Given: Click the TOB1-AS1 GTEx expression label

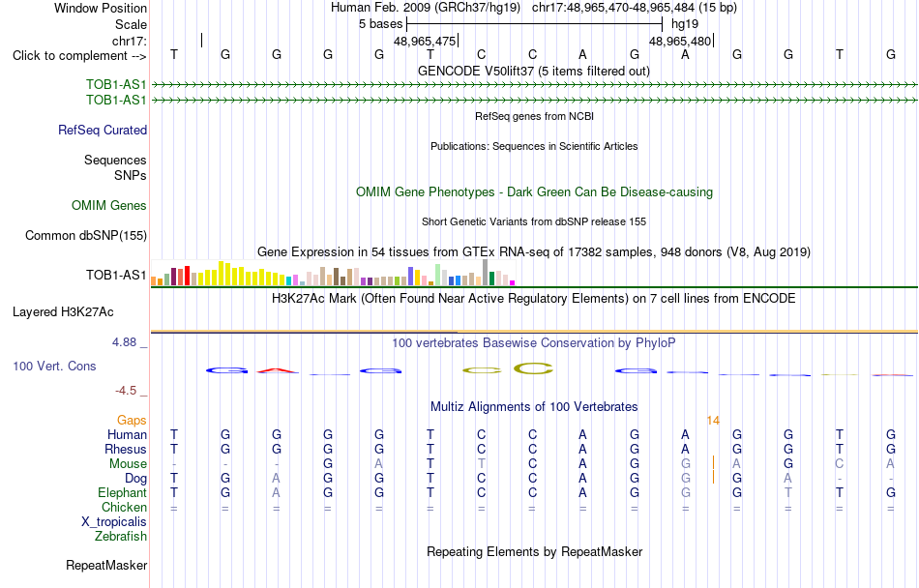Looking at the screenshot, I should (116, 275).
